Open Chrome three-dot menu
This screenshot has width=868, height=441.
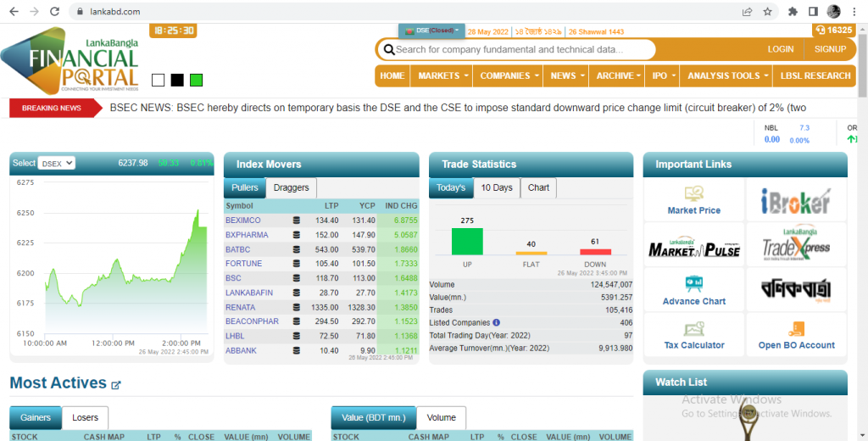coord(854,12)
